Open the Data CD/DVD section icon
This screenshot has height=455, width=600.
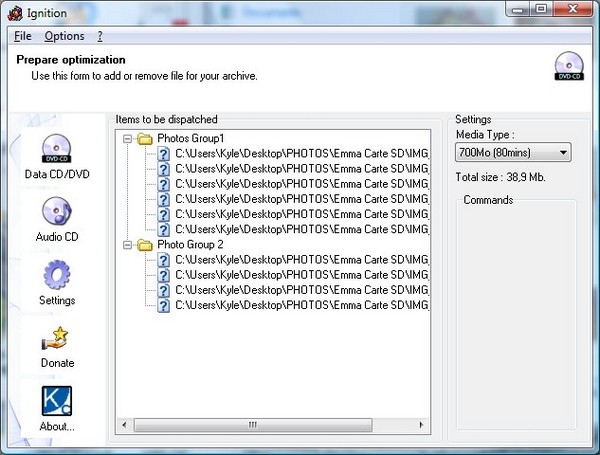[57, 148]
